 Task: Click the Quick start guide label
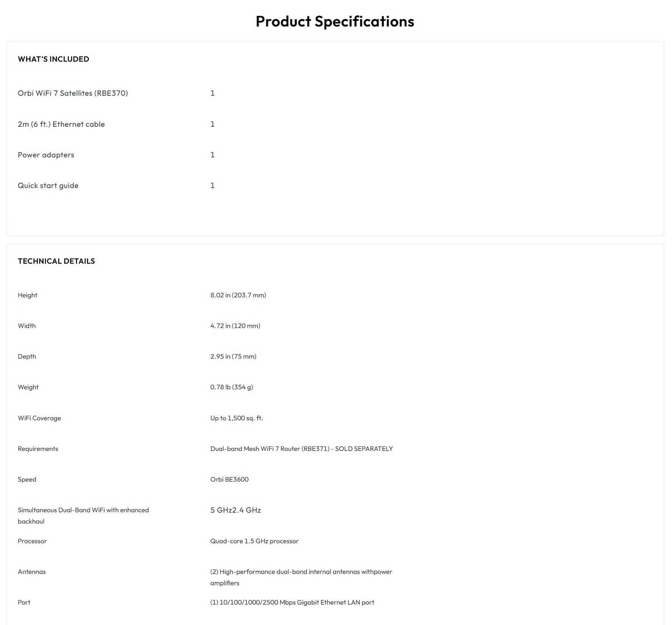[48, 185]
